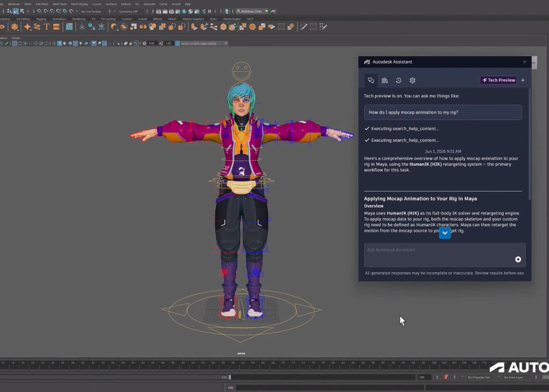This screenshot has width=549, height=392.
Task: Open the Surfaces menu
Action: (x=111, y=4)
